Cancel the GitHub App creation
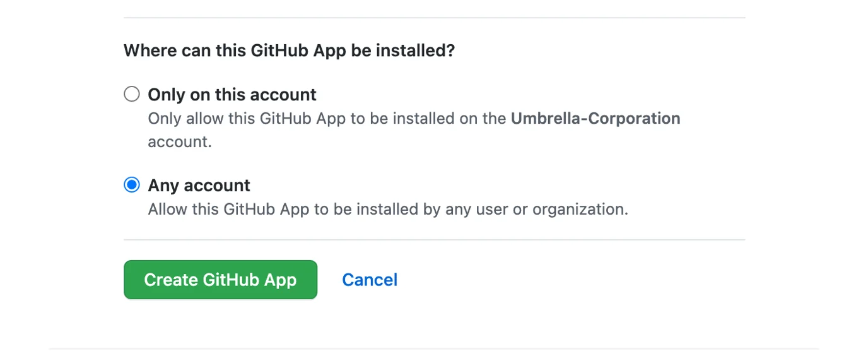Viewport: 868px width, 363px height. pyautogui.click(x=370, y=280)
